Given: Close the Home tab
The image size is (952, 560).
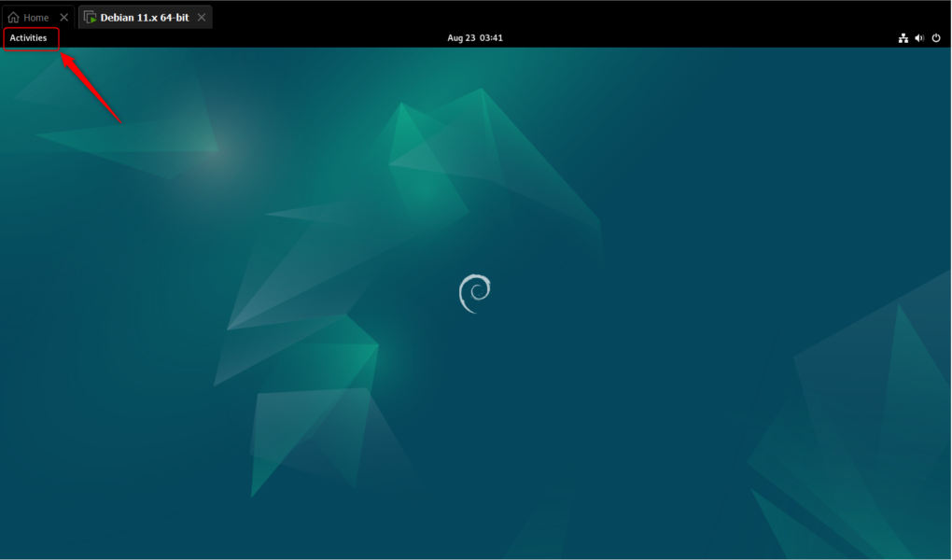Looking at the screenshot, I should pos(63,16).
